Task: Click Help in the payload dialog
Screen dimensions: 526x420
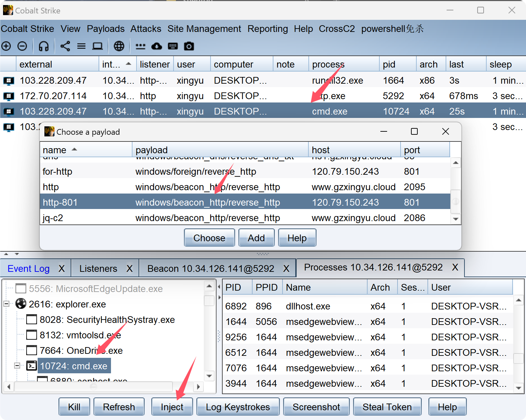Action: (x=297, y=238)
